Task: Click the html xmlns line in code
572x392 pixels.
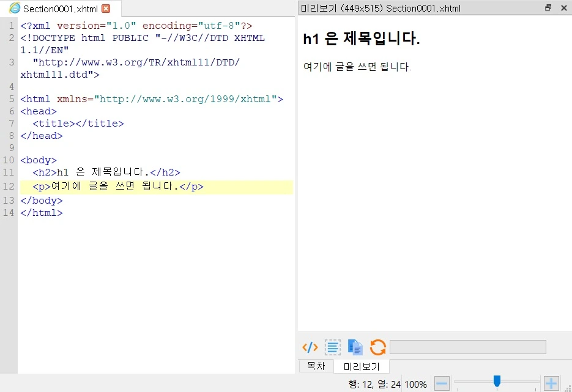Action: pos(151,99)
